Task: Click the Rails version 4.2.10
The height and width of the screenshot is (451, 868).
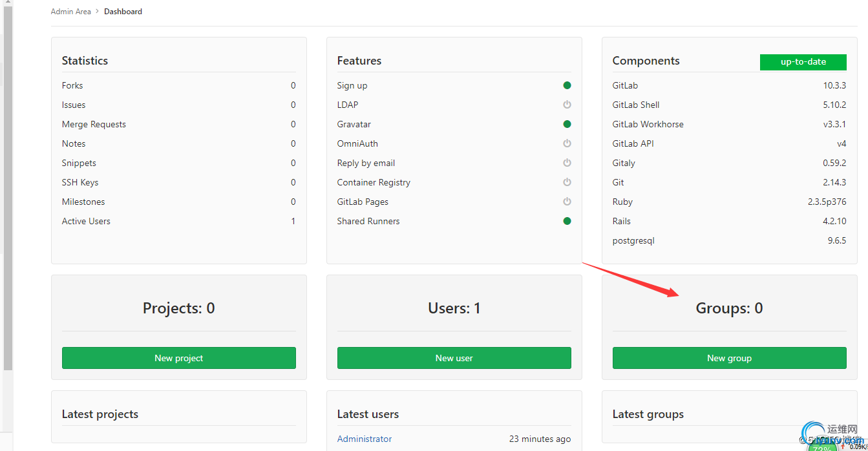Action: click(834, 221)
